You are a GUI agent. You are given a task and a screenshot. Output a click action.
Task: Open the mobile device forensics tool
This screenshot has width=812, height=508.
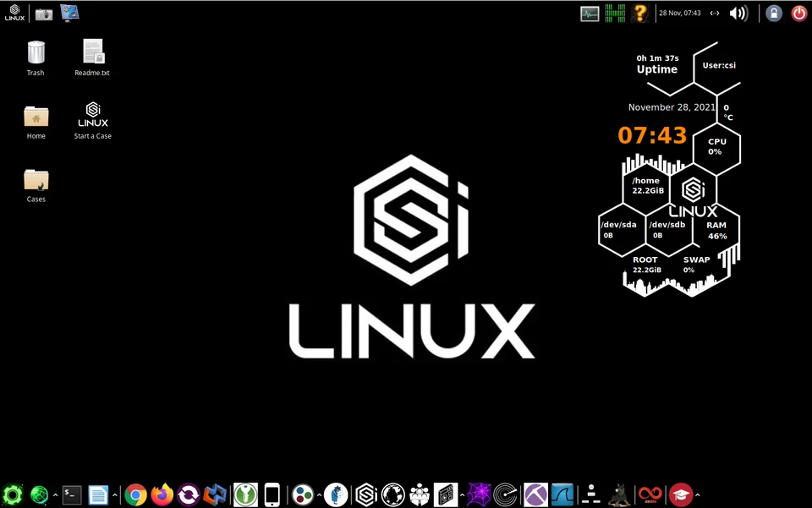coord(272,494)
